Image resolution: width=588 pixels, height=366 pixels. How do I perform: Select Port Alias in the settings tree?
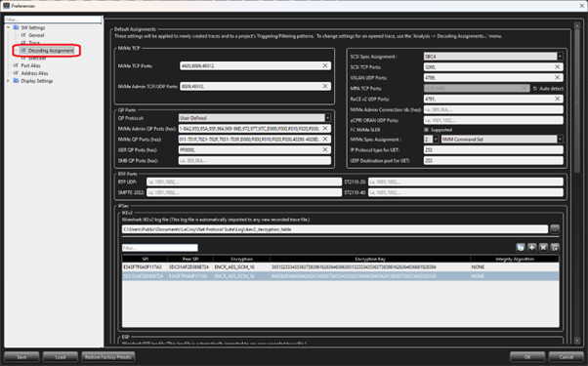[30, 65]
